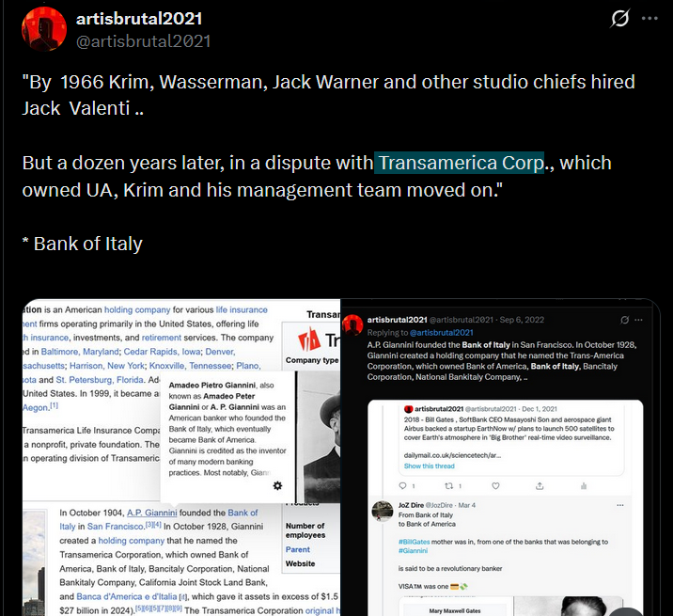
Task: Click the JoZ Dire avatar
Action: click(383, 511)
